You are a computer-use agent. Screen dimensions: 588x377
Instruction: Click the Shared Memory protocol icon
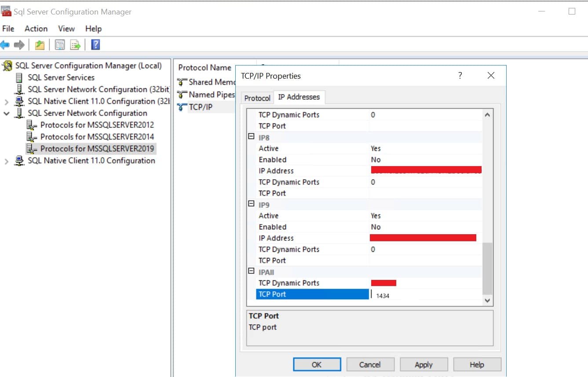point(182,82)
